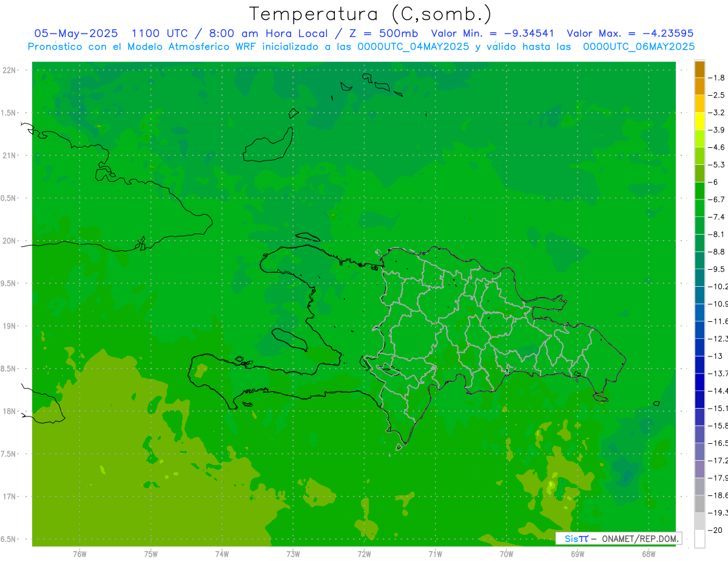Click the "-3.2" legend value
Viewport: 728px width, 562px height.
[716, 113]
